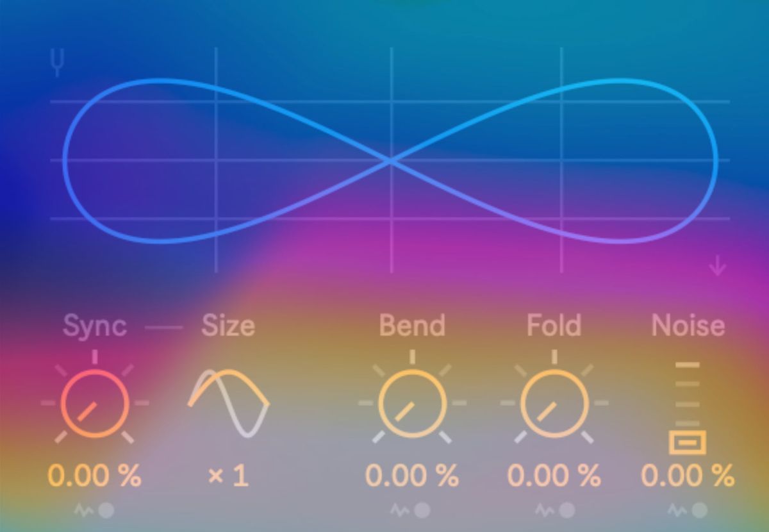
Task: Select the Bend percentage value field
Action: click(x=412, y=476)
